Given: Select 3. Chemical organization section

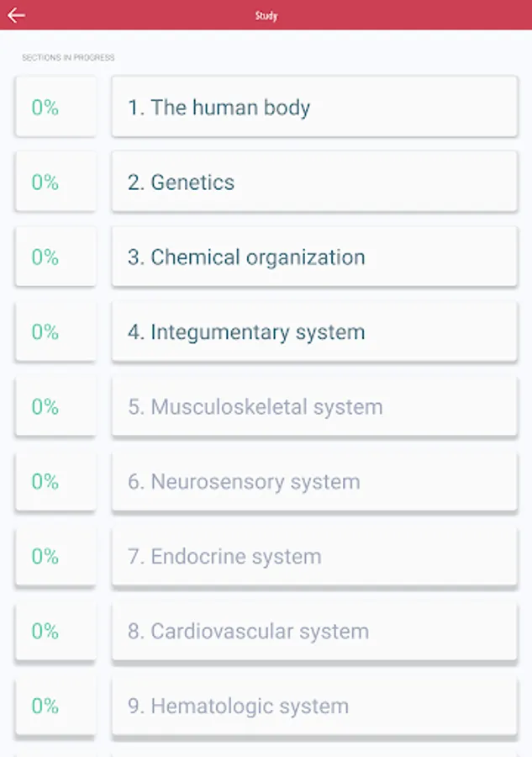Looking at the screenshot, I should (x=313, y=257).
